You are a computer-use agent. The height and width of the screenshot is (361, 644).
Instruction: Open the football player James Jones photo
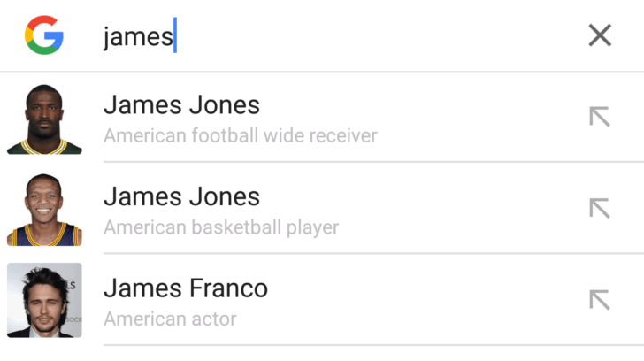point(44,119)
